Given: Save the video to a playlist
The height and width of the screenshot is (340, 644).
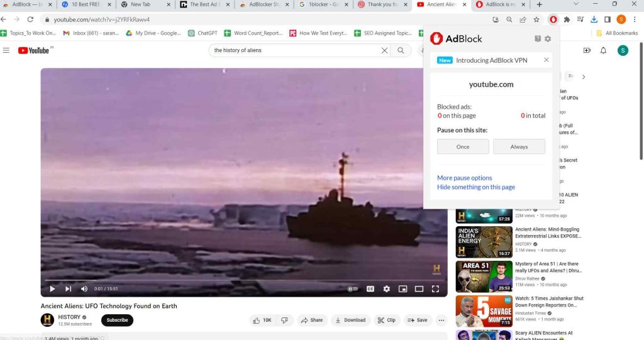Looking at the screenshot, I should pos(418,321).
